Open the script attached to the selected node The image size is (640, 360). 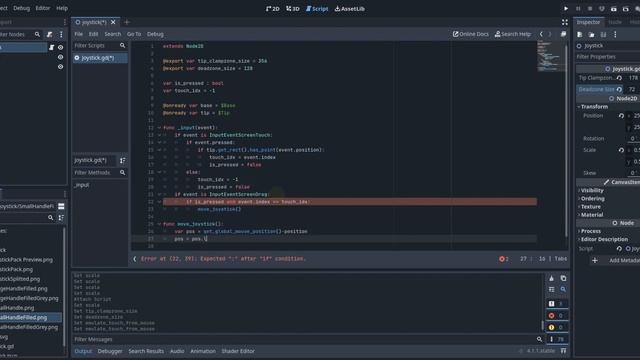point(51,47)
